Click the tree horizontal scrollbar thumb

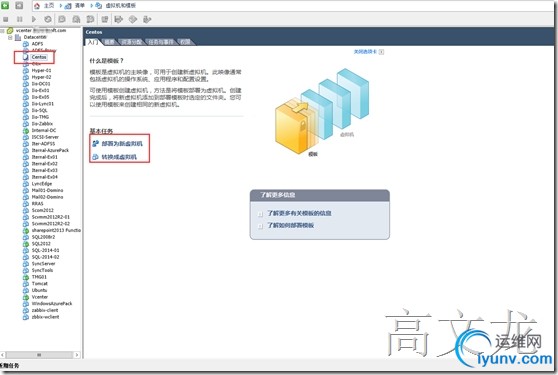[39, 355]
